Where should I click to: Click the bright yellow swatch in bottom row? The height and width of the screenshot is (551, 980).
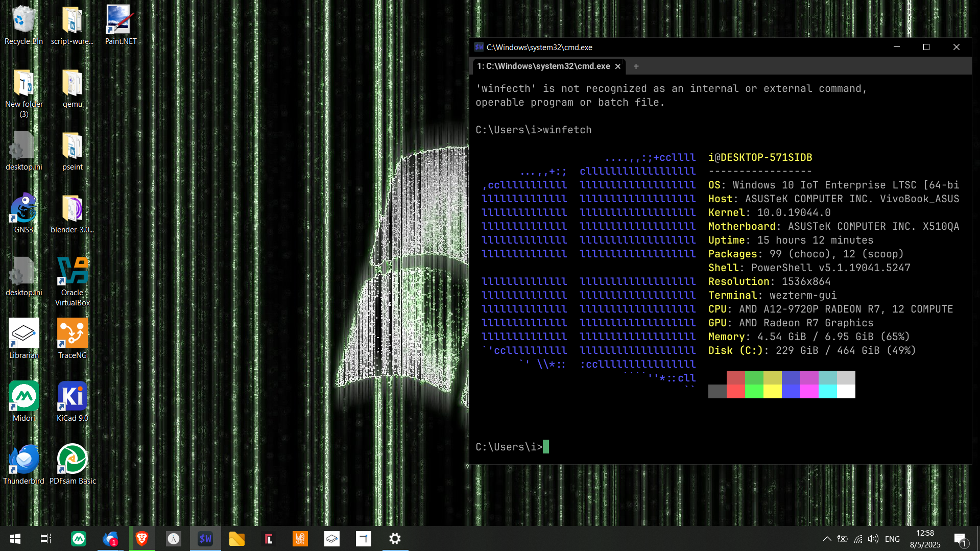click(773, 391)
